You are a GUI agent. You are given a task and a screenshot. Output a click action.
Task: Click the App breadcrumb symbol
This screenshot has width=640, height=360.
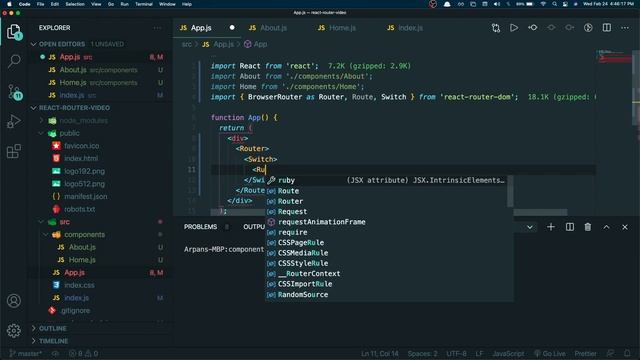(x=256, y=44)
